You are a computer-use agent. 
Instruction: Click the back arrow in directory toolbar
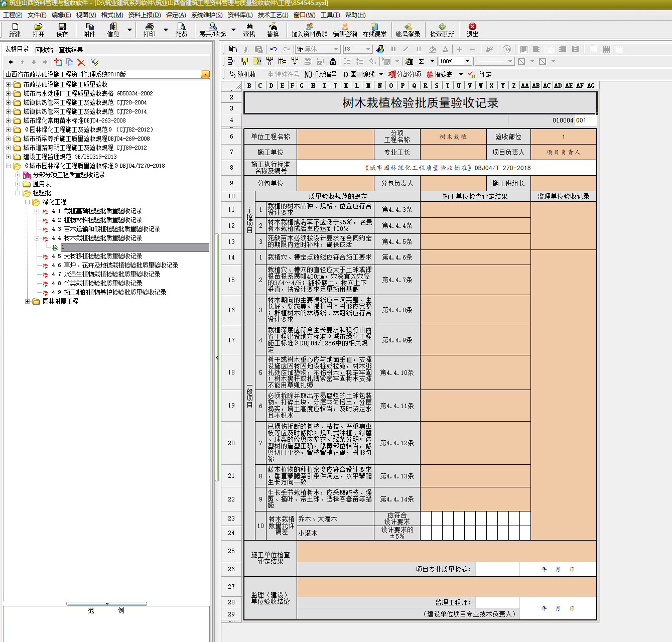(11, 62)
